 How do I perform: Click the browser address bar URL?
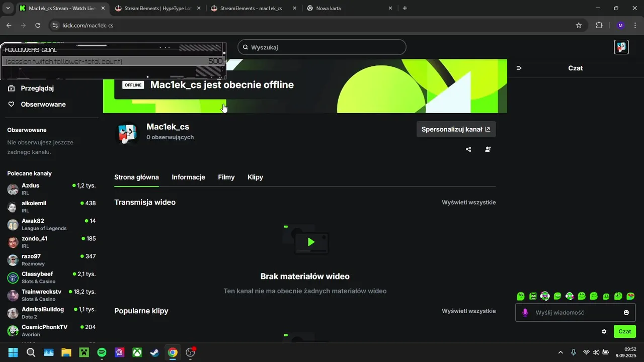[x=88, y=25]
